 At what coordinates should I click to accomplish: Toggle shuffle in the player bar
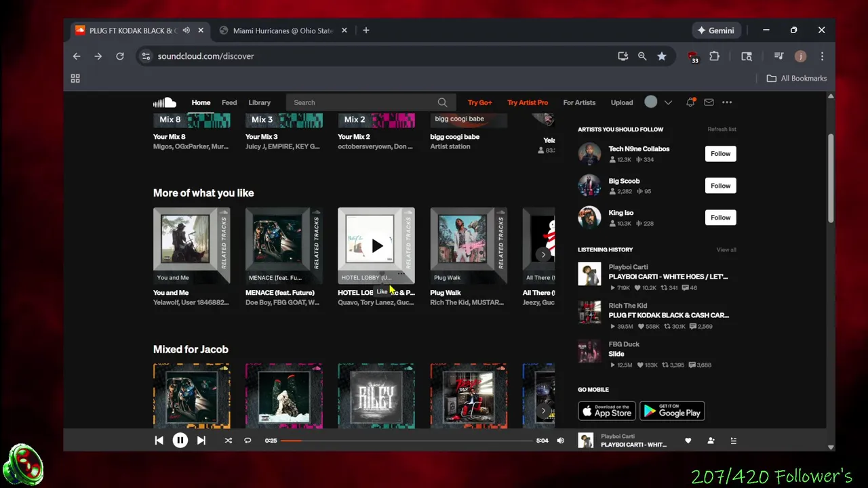coord(228,441)
